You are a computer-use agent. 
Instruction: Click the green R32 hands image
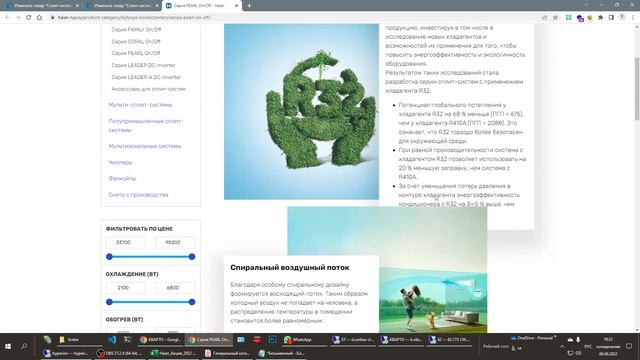coord(301,111)
